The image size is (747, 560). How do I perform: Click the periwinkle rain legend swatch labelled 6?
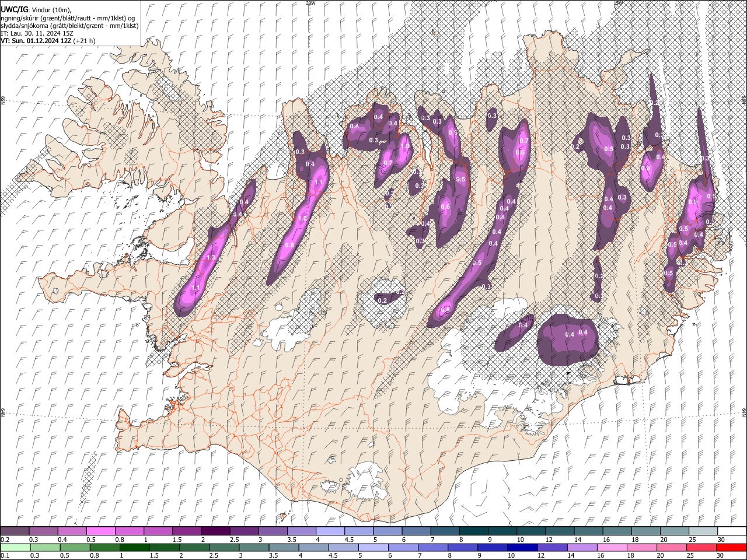pos(403,547)
